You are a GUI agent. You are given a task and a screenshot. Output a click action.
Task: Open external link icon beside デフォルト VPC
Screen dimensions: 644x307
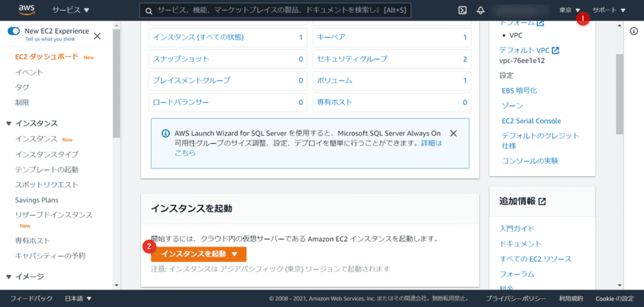click(555, 50)
